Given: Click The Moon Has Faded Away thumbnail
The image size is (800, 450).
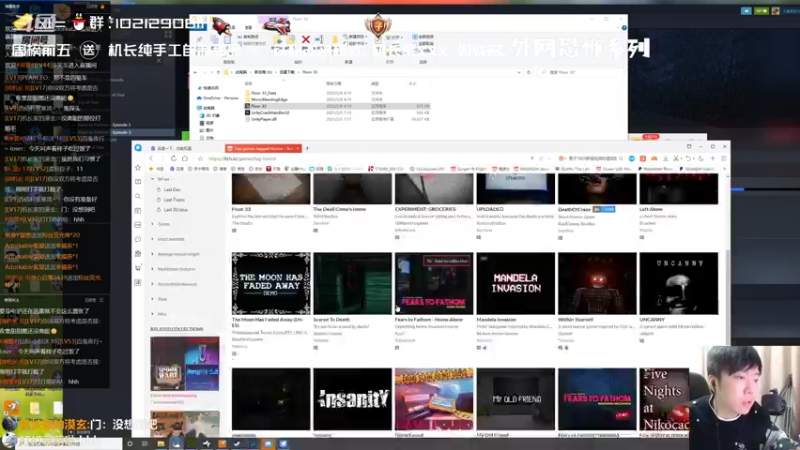Looking at the screenshot, I should tap(271, 283).
